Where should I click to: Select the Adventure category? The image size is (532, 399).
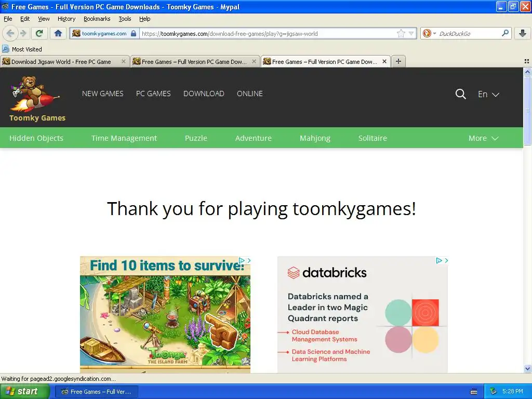253,138
